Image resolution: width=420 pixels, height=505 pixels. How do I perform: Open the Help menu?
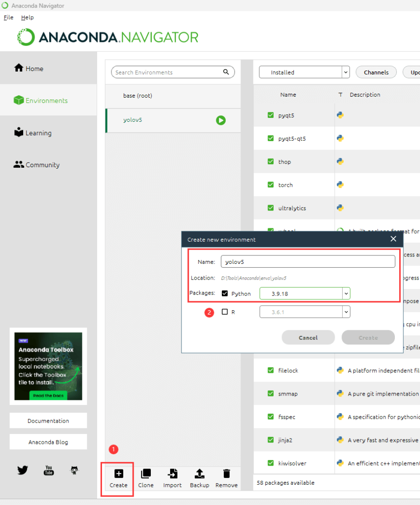click(27, 17)
